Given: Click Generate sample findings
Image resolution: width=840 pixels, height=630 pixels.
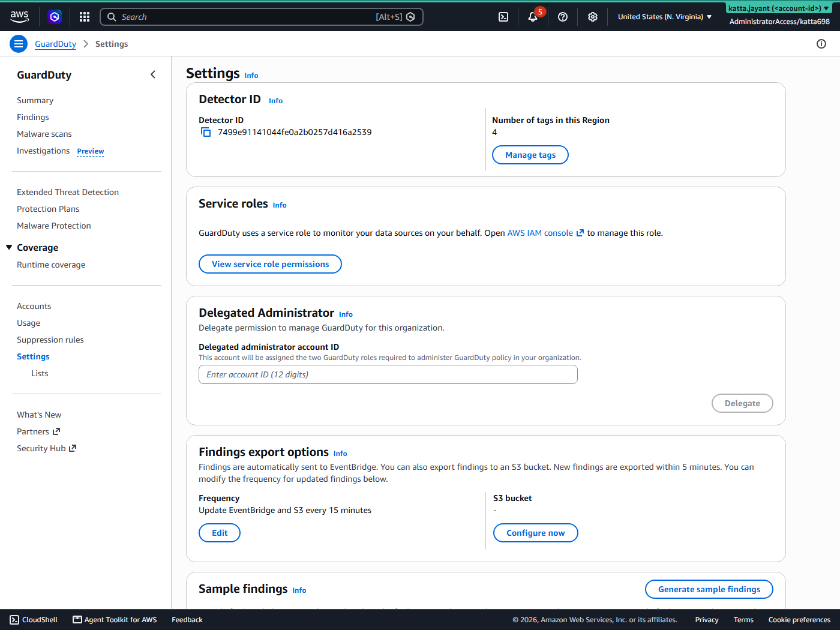Looking at the screenshot, I should 709,589.
